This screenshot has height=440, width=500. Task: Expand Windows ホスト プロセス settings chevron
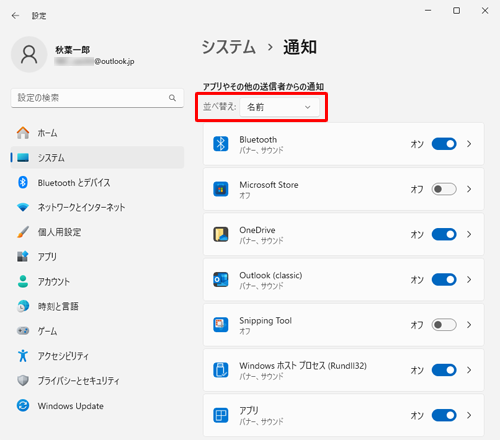[x=469, y=370]
